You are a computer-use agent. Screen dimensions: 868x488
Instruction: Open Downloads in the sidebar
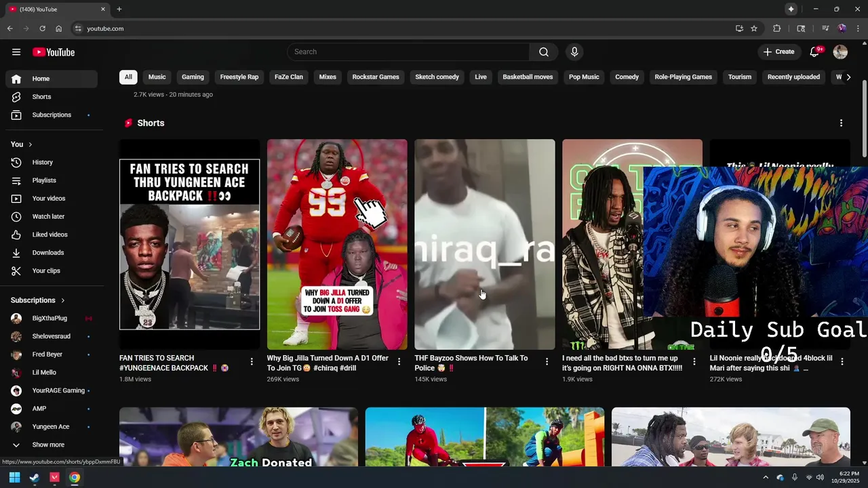52,253
